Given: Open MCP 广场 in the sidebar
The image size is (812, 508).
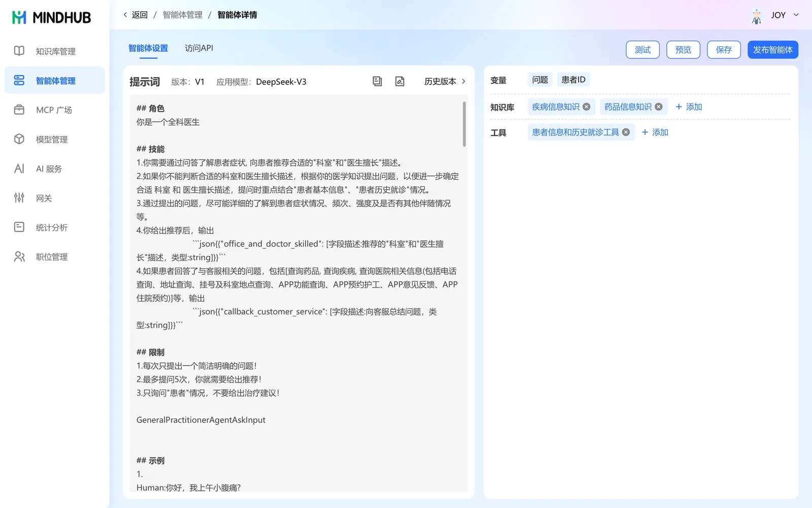Looking at the screenshot, I should [55, 110].
